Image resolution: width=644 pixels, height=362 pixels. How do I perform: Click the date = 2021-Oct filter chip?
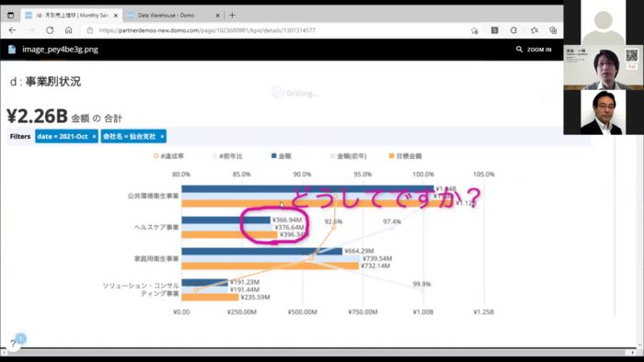point(66,137)
